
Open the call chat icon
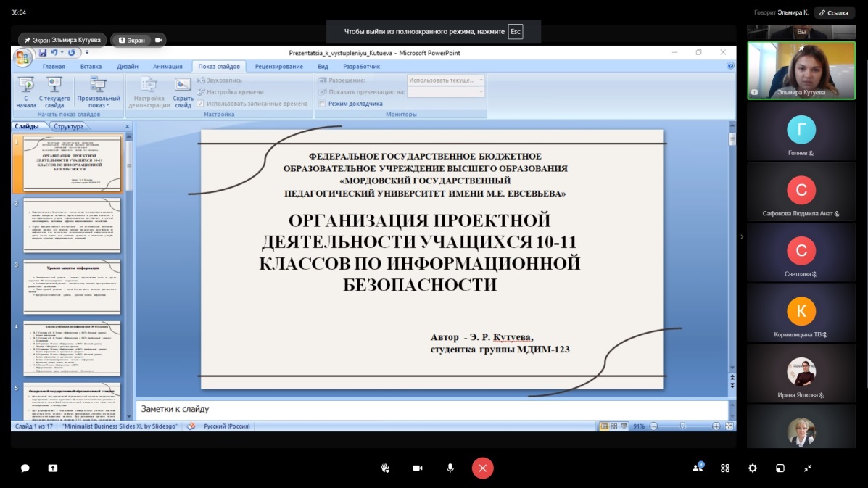coord(25,468)
